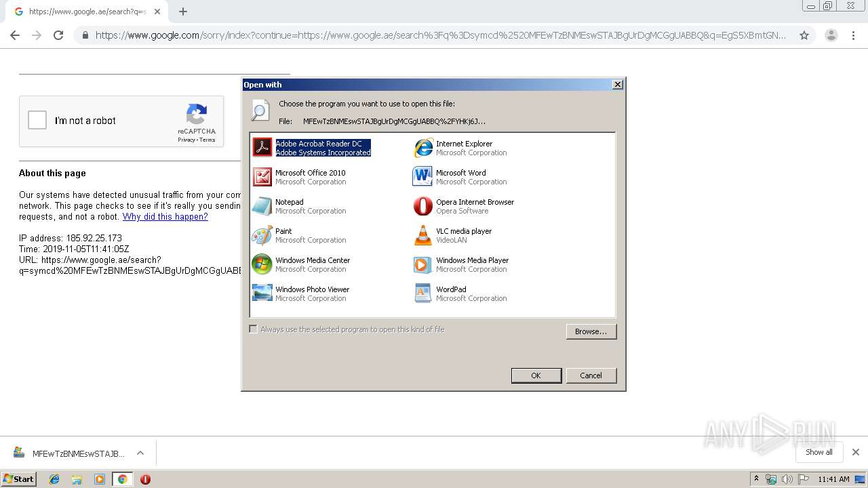Open reCAPTCHA Privacy link

[x=186, y=140]
